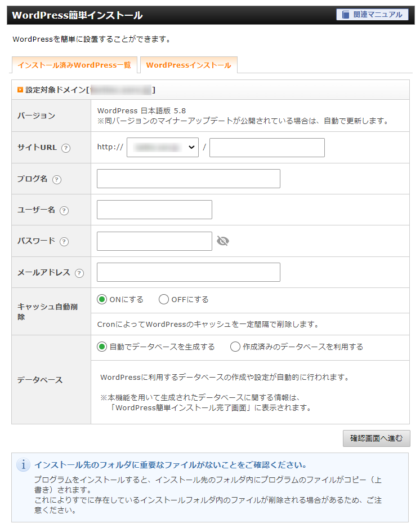
Task: Click the book icon in 関連マニュアル
Action: [x=346, y=15]
